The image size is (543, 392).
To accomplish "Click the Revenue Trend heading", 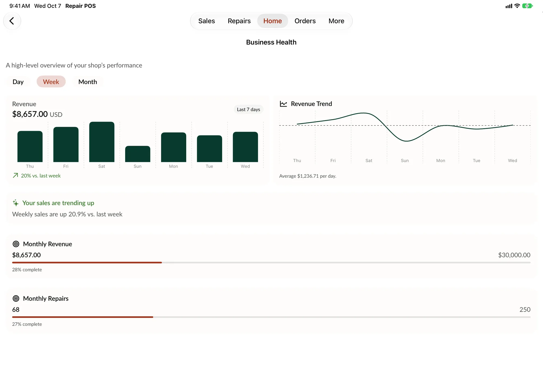I will pyautogui.click(x=311, y=104).
